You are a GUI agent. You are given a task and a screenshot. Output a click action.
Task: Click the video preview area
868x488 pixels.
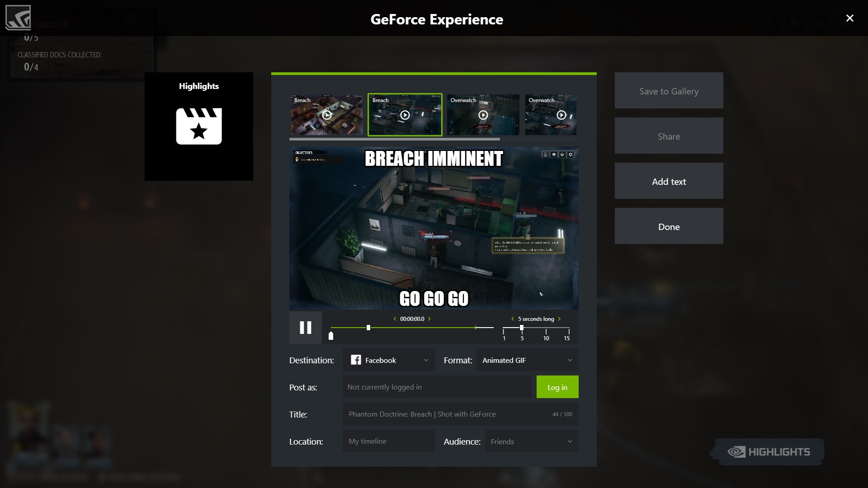[434, 228]
